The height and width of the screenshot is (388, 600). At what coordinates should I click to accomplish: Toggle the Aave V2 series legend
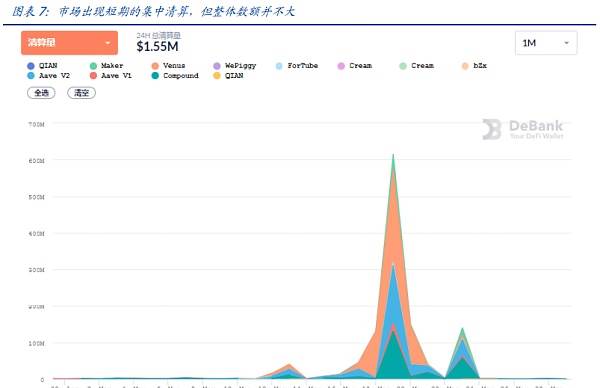(49, 76)
